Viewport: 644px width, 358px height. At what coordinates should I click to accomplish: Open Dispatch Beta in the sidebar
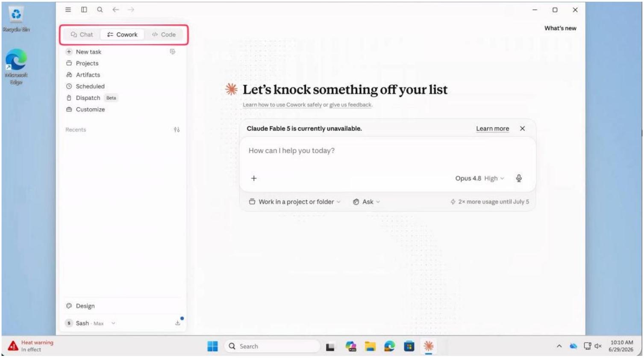(91, 98)
